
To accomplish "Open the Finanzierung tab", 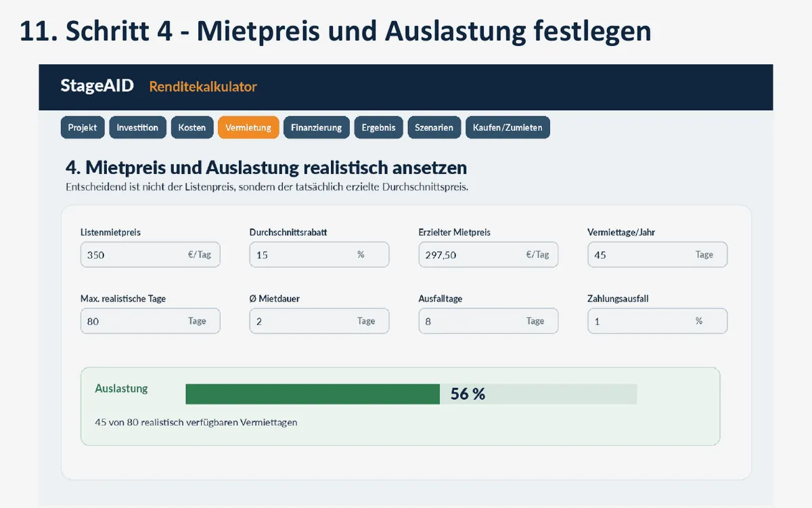I will tap(317, 127).
